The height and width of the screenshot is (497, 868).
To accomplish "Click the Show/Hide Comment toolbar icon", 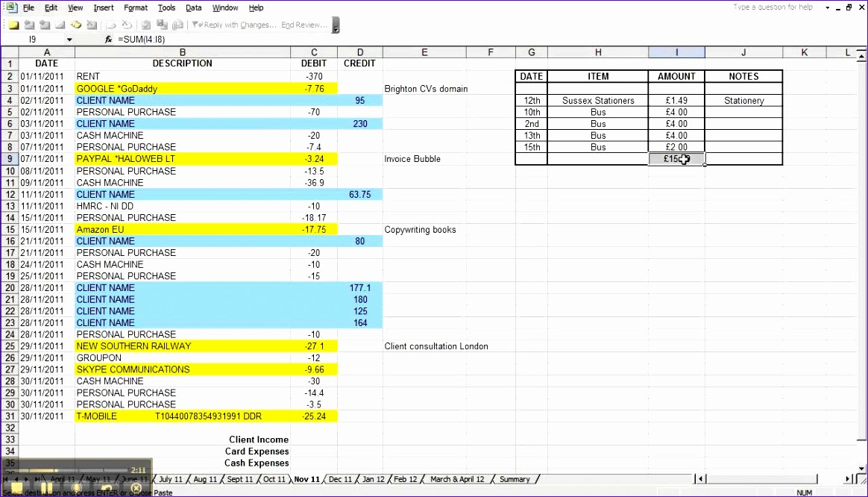I will tap(60, 25).
